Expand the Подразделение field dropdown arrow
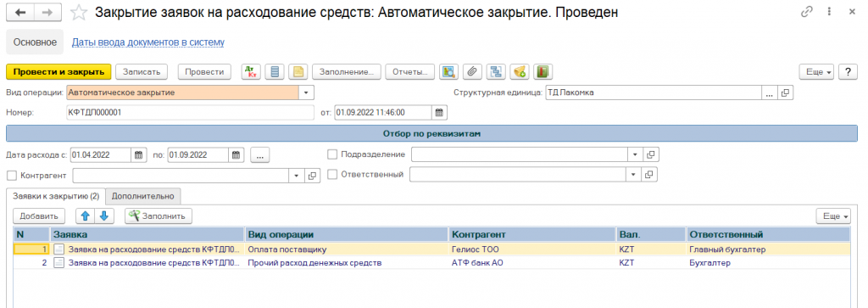 [635, 154]
